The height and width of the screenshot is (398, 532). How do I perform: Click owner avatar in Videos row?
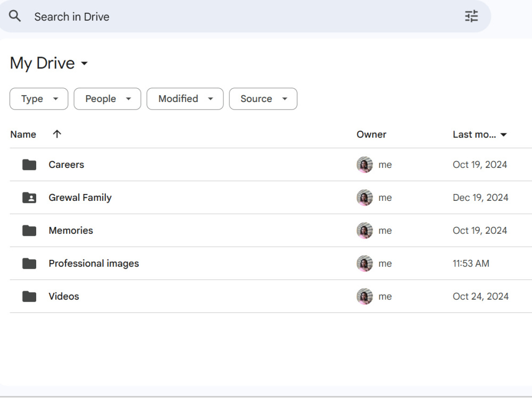tap(365, 297)
